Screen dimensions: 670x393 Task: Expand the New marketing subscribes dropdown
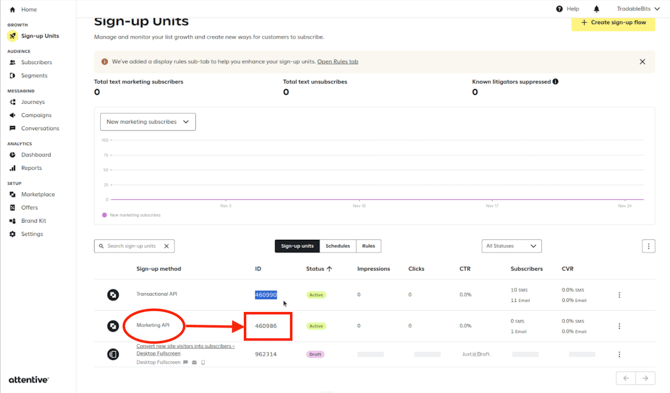point(148,122)
